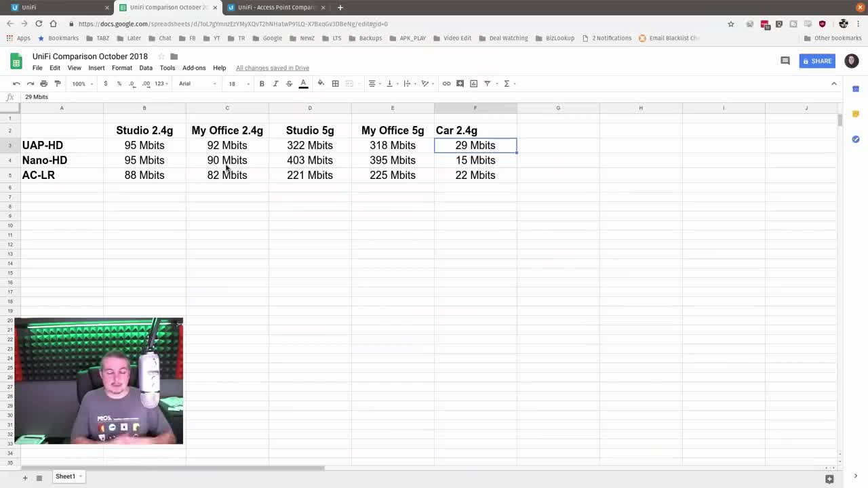868x488 pixels.
Task: Open the Help menu
Action: click(219, 68)
